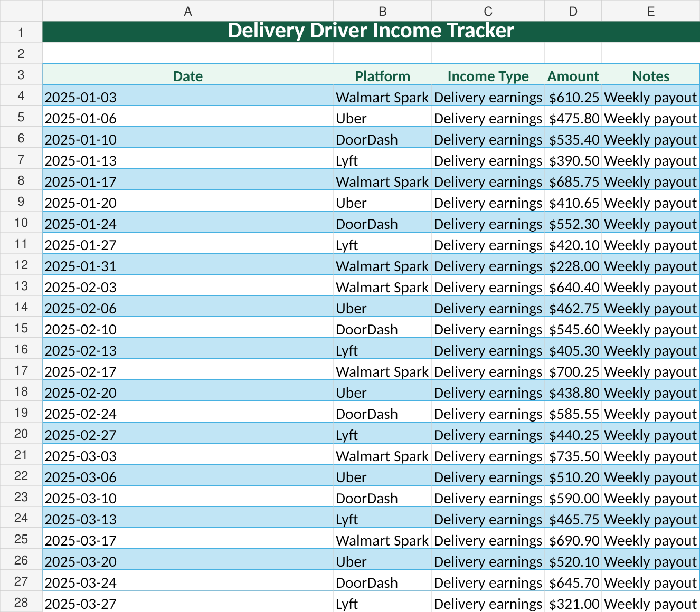Select Delivery earnings cell in row 20
700x612 pixels.
click(x=488, y=433)
